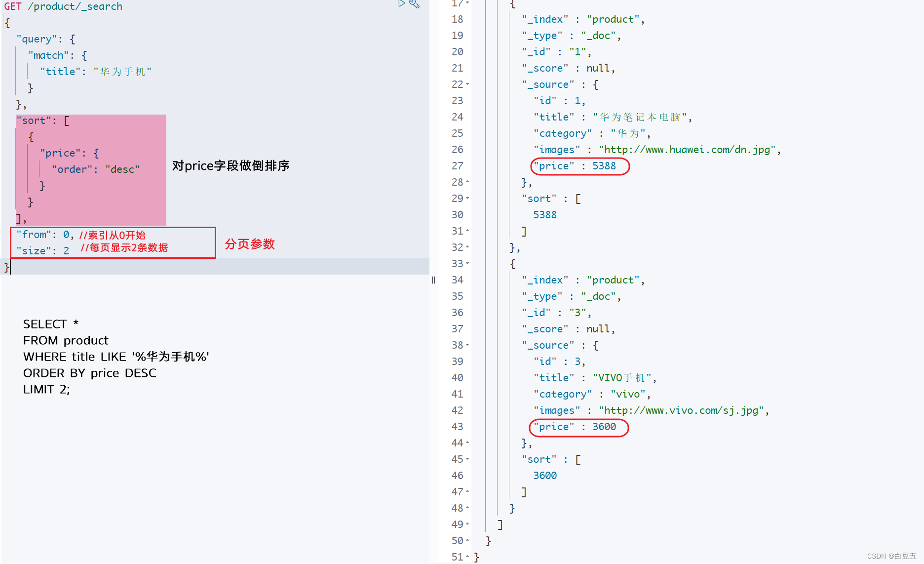Click "_type" : "_doc" on line 35
The height and width of the screenshot is (564, 924).
tap(571, 296)
